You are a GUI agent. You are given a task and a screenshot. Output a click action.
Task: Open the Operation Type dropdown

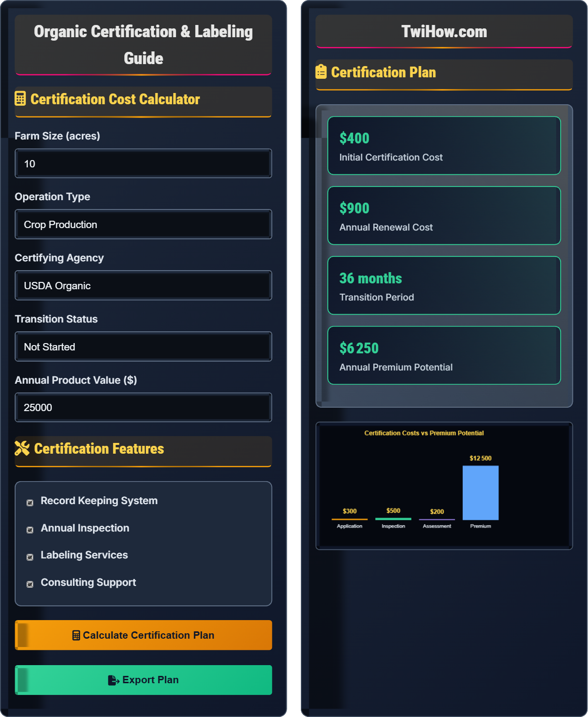coord(143,224)
